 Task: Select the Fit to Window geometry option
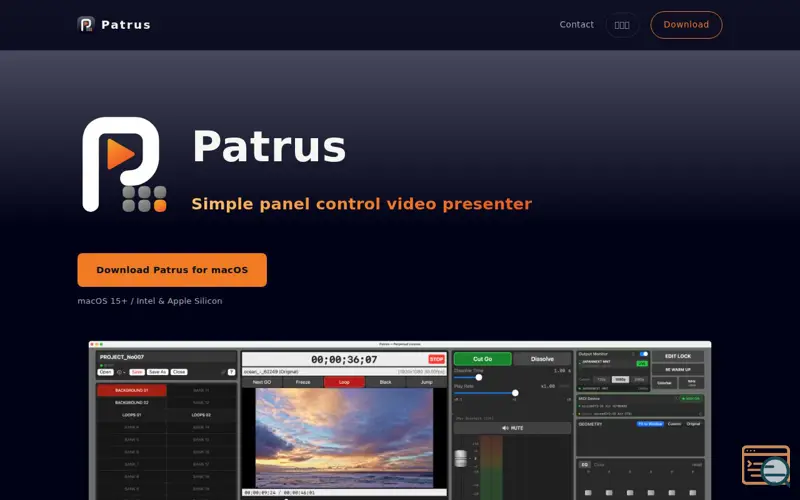tap(650, 424)
